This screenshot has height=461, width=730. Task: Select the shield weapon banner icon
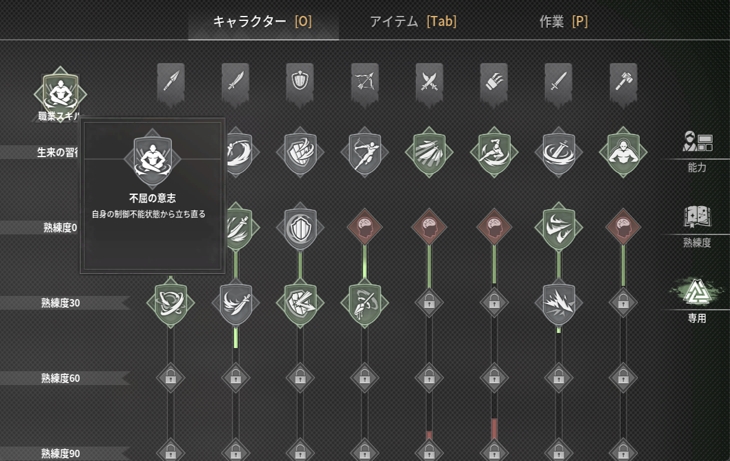(x=300, y=84)
